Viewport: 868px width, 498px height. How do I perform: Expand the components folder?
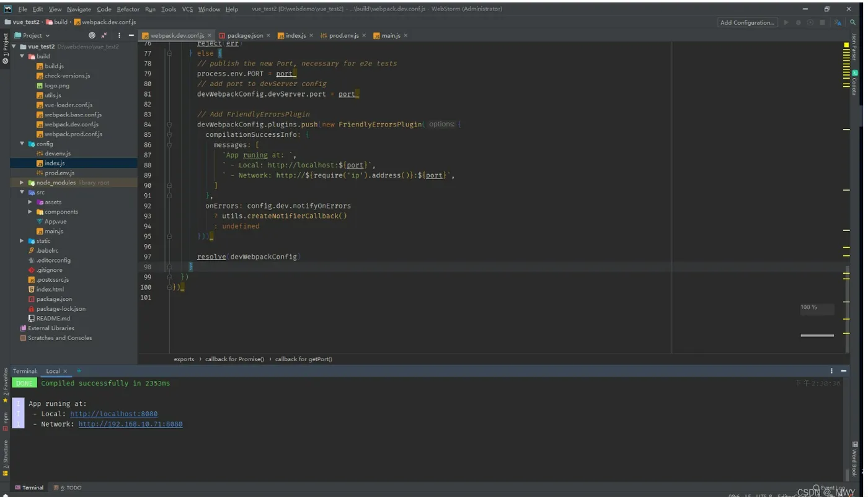pos(30,212)
